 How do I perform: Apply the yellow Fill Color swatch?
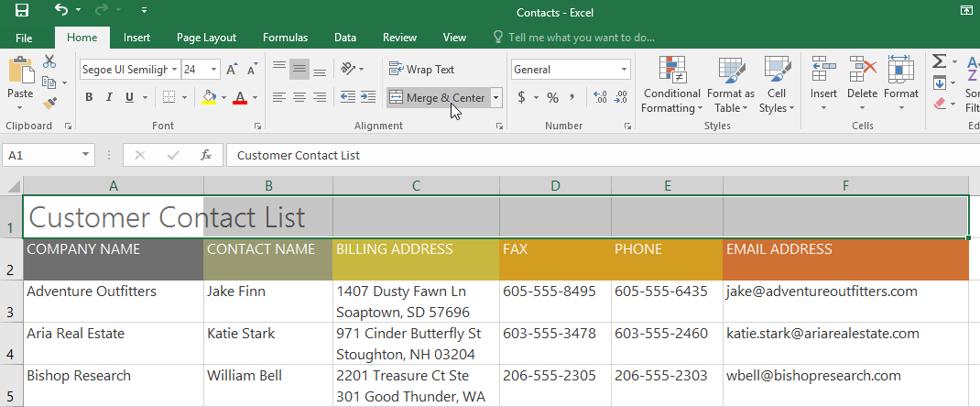tap(209, 97)
